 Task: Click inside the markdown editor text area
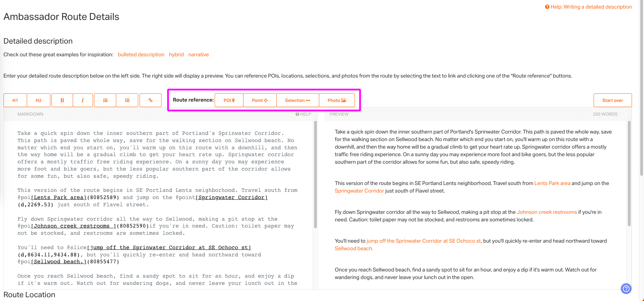pos(158,205)
